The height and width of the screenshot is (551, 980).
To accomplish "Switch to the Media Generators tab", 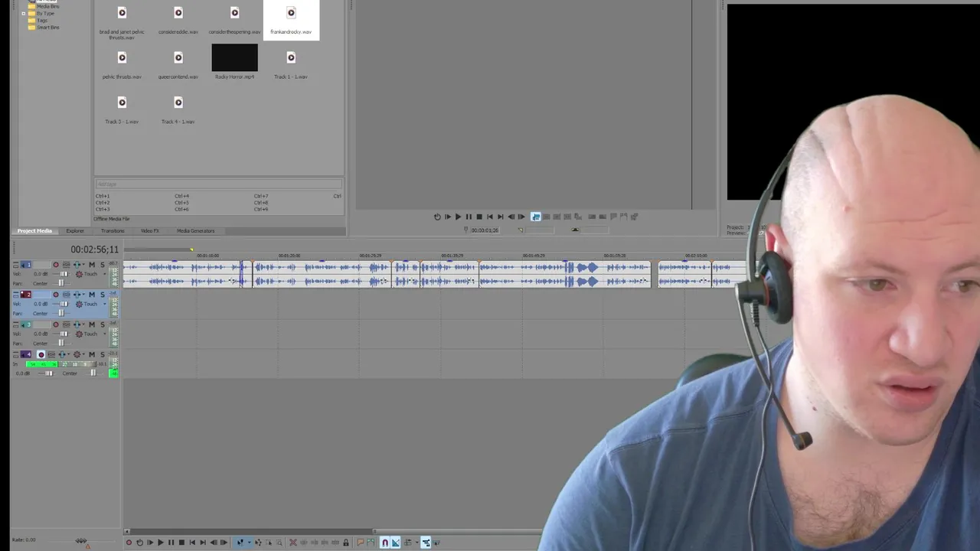I will 196,230.
